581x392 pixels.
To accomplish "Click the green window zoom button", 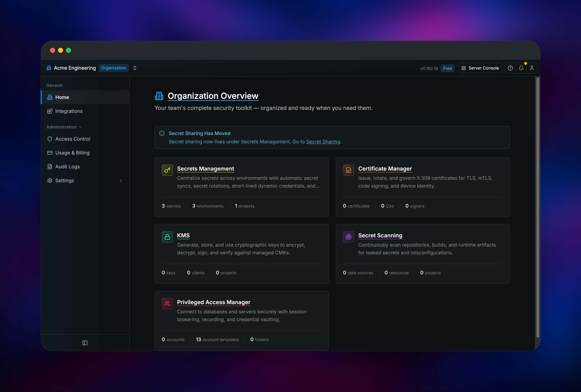I will [68, 50].
